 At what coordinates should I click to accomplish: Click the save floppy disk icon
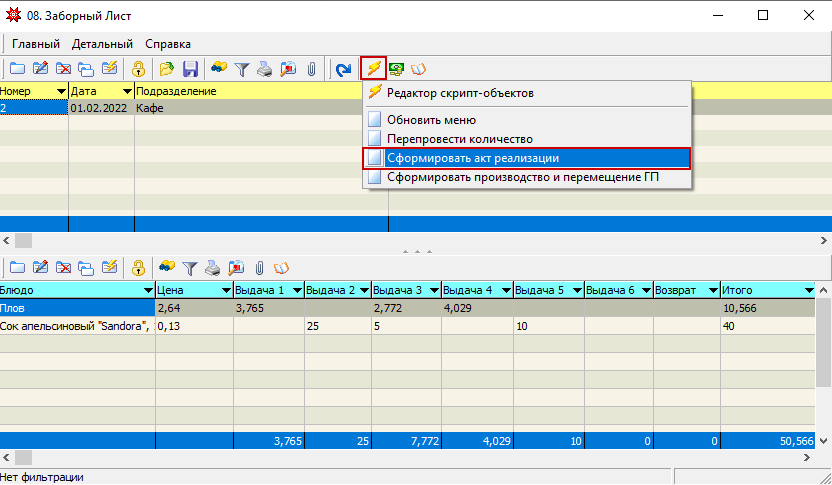[x=190, y=69]
